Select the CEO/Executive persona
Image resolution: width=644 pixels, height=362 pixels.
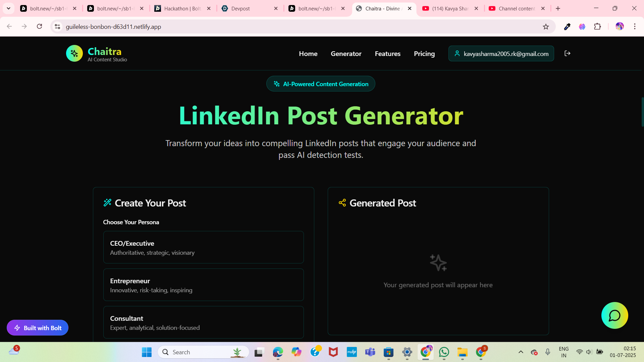tap(203, 247)
